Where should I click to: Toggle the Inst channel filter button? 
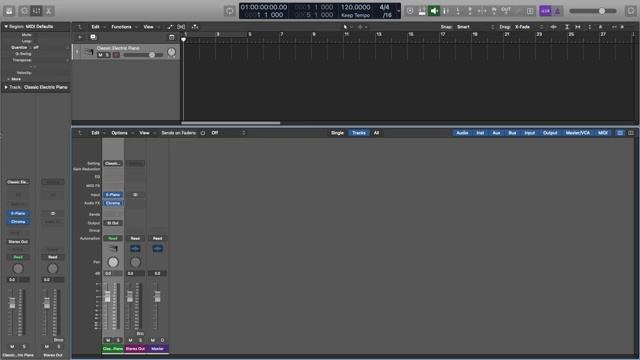[x=480, y=133]
